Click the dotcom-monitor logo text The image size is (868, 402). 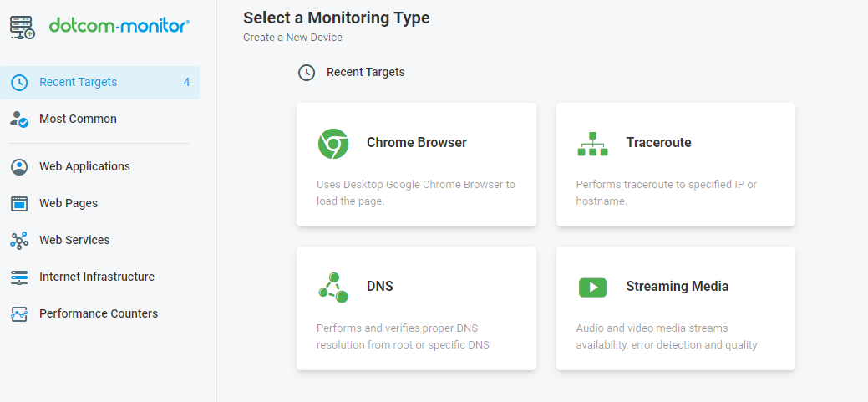point(119,25)
